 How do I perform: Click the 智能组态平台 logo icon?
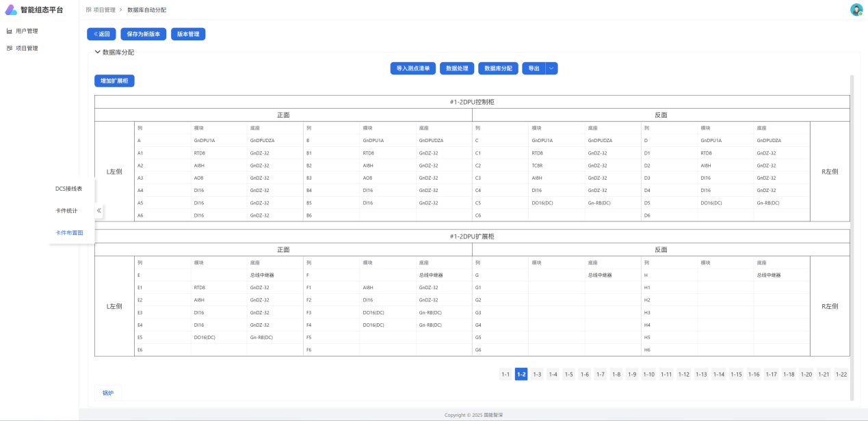[x=11, y=10]
